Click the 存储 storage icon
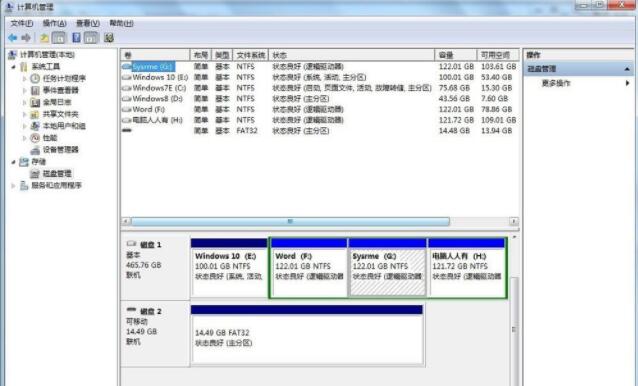Screen dimensions: 638x386 click(x=24, y=162)
